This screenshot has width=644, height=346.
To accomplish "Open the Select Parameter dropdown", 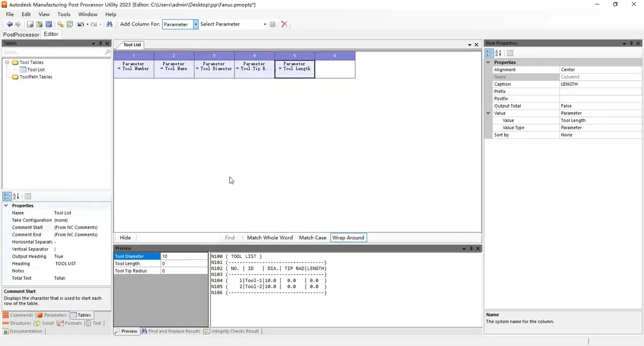I will click(264, 24).
